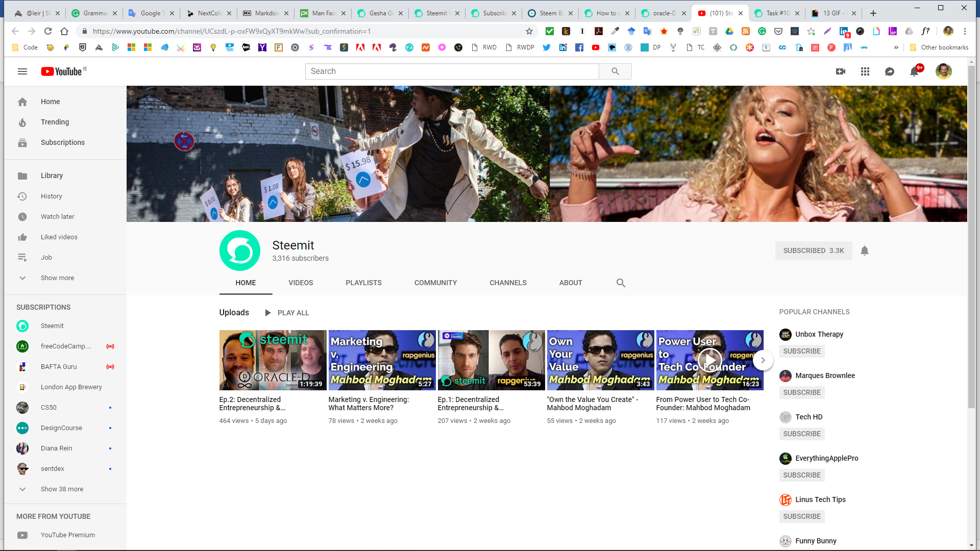Open Library in sidebar
This screenshot has height=551, width=980.
coord(65,176)
